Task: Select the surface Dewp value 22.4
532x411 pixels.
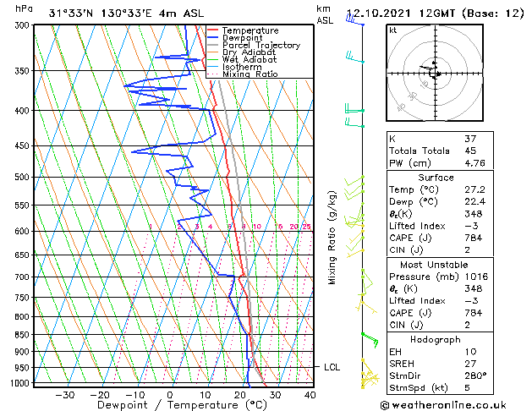Action: (x=474, y=202)
